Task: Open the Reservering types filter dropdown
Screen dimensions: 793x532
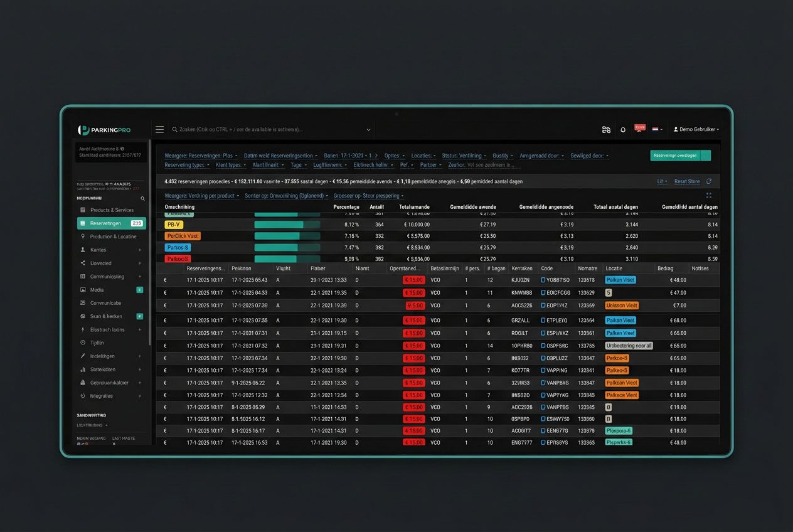Action: pos(187,165)
